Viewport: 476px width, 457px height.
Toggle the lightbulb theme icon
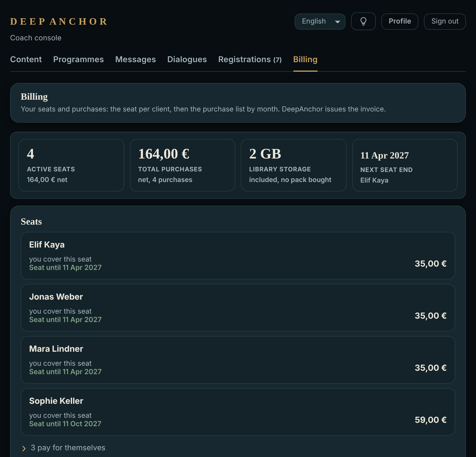pyautogui.click(x=363, y=21)
